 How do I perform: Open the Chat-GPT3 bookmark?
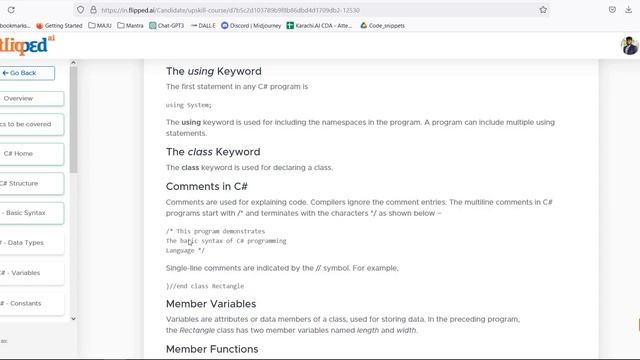point(167,25)
